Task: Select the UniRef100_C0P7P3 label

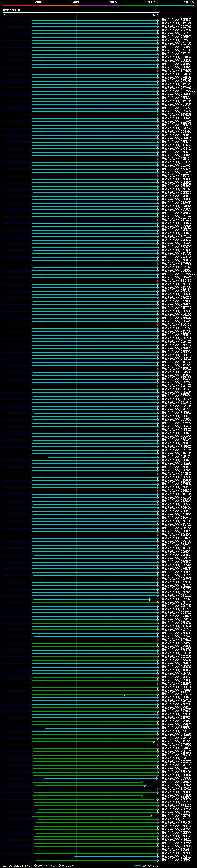Action: pyautogui.click(x=176, y=765)
